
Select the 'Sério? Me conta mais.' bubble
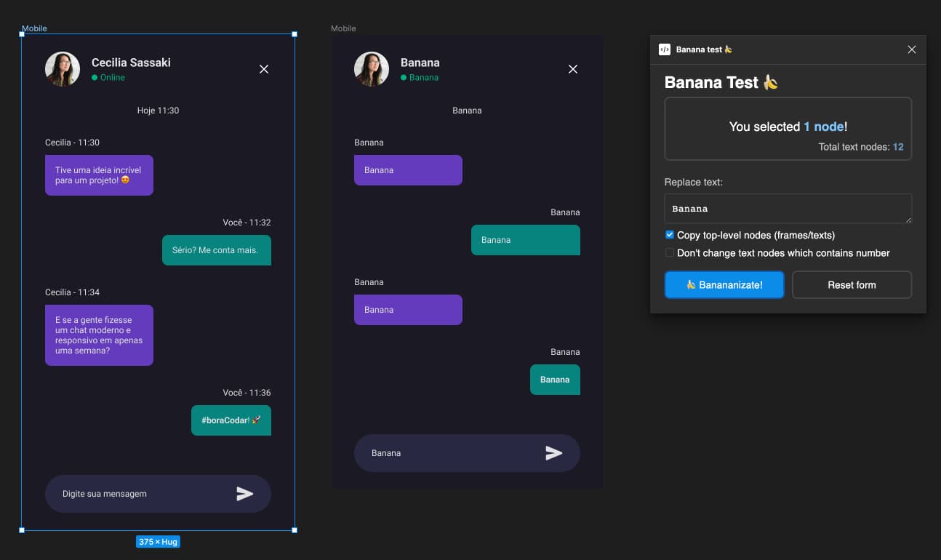tap(217, 250)
